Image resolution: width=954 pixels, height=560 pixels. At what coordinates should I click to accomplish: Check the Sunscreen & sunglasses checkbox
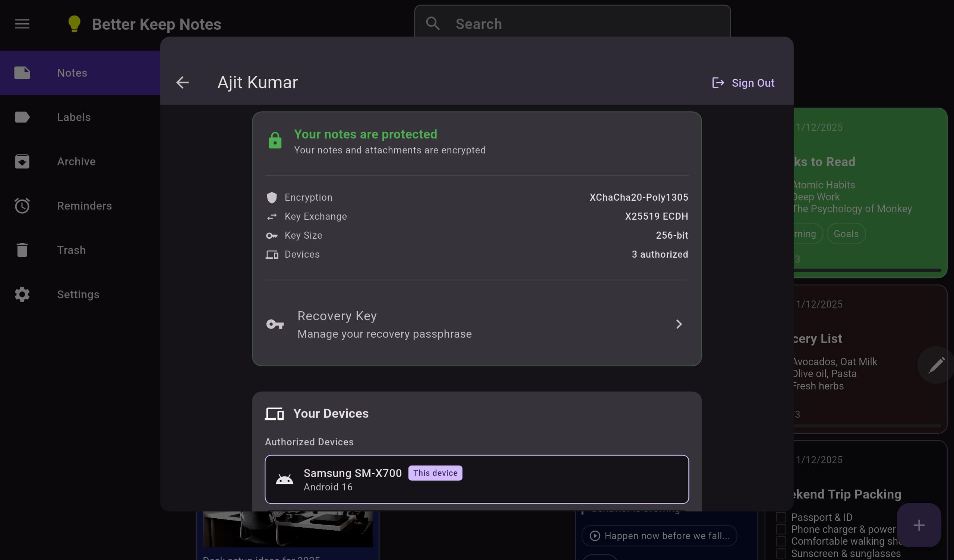click(781, 553)
